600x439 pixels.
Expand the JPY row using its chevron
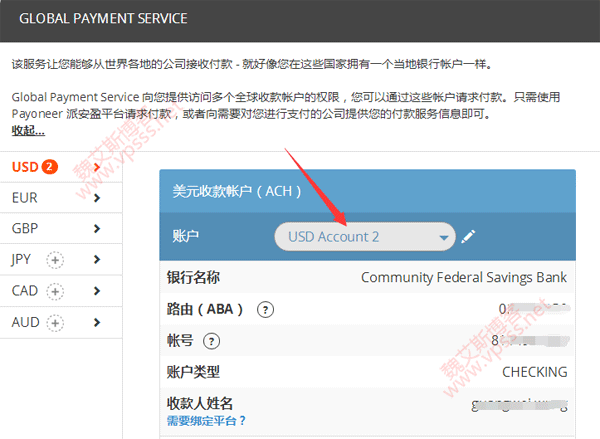pos(96,260)
